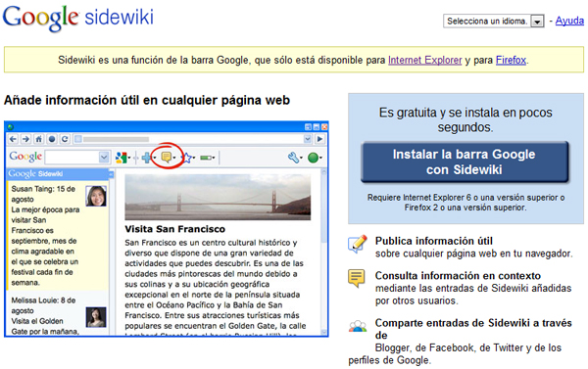Click the Requiere Internet Explorer 6 requirement note
This screenshot has width=588, height=369.
(x=465, y=203)
